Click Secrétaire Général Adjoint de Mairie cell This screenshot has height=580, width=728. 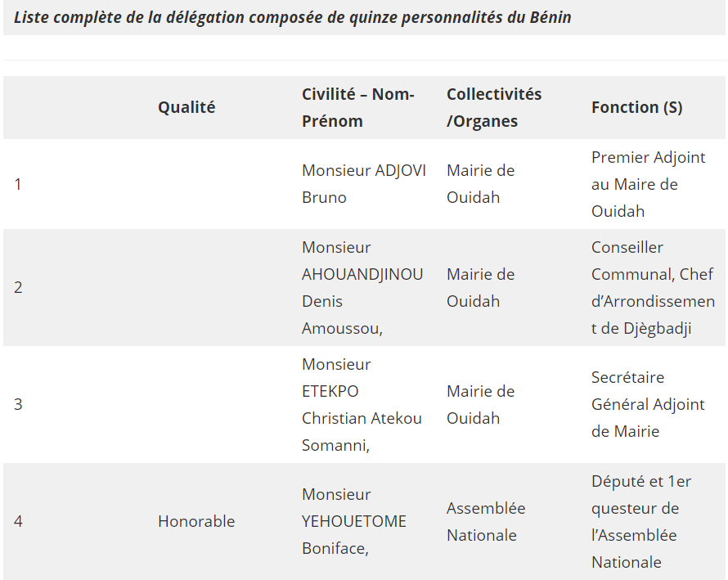(x=648, y=404)
